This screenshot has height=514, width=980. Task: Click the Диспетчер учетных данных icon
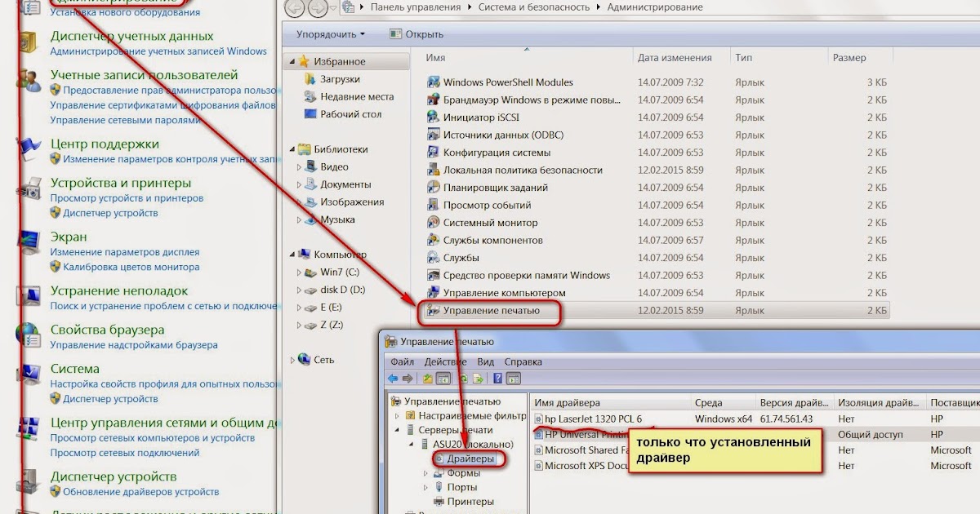tap(29, 41)
